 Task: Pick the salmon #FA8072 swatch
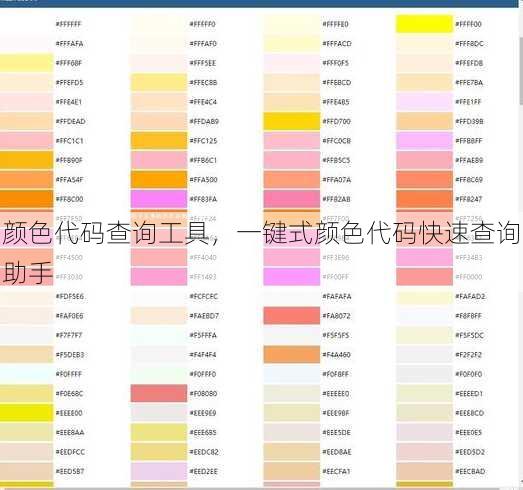point(292,316)
